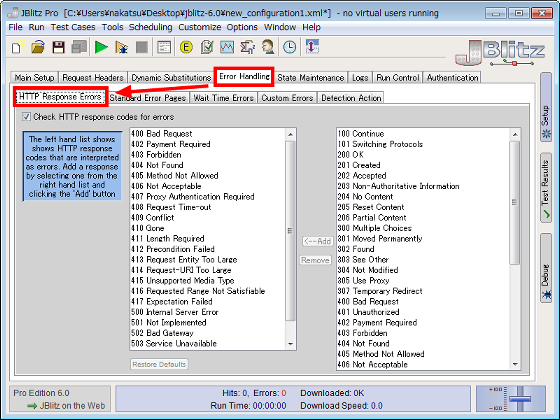Open the Scheduling menu

[x=150, y=27]
